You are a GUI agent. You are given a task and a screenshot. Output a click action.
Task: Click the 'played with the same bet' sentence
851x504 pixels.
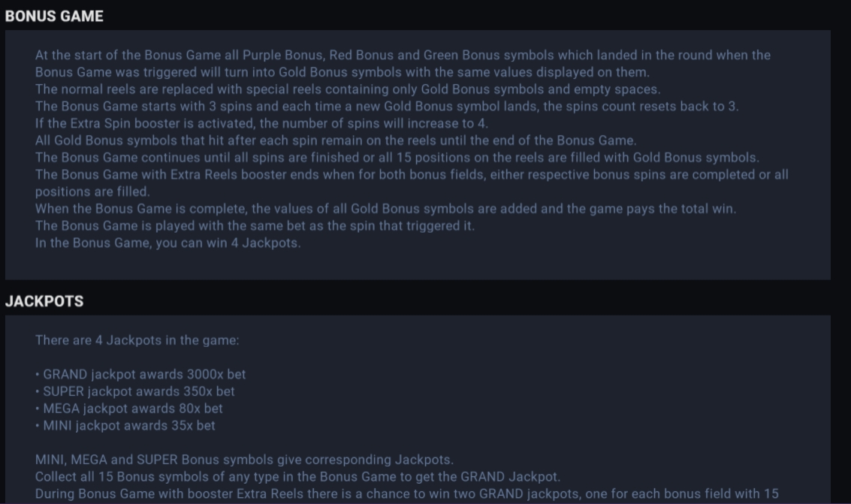[255, 226]
